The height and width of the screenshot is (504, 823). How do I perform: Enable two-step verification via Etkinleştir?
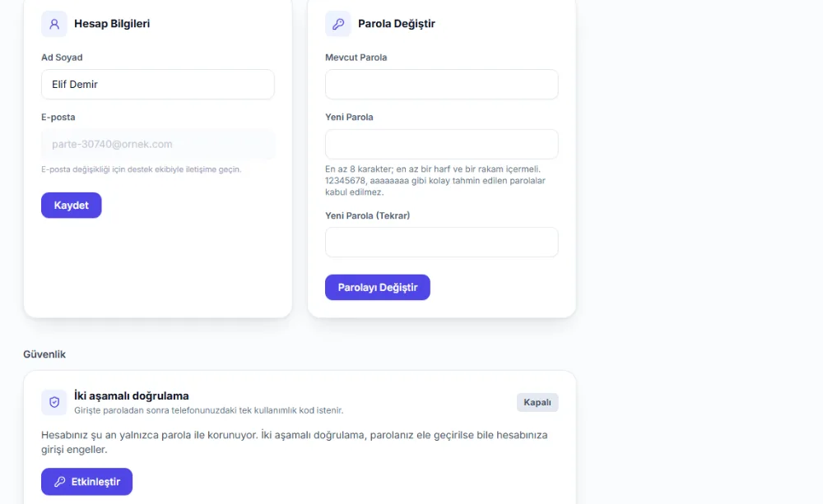pos(87,482)
